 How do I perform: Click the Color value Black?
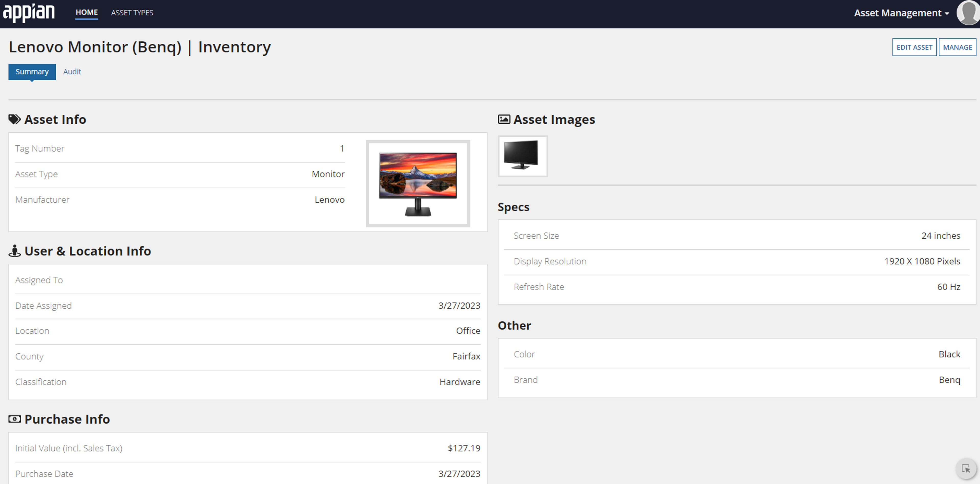point(950,354)
